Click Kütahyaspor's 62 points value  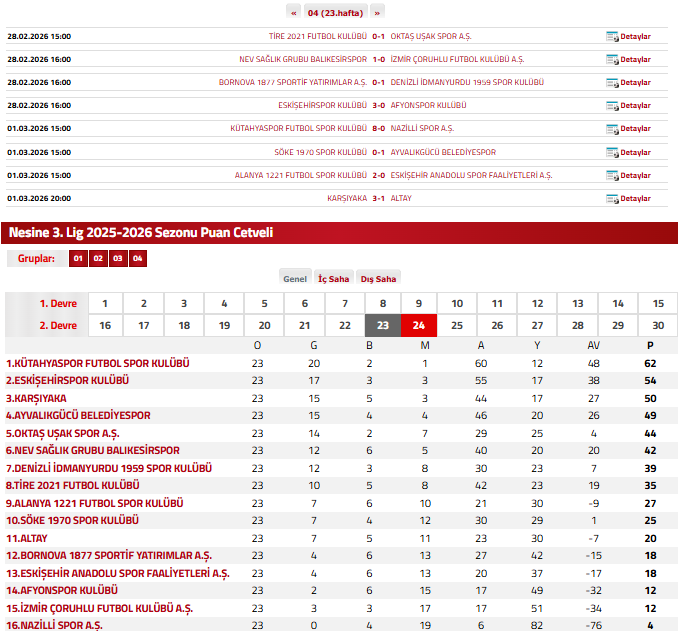tap(650, 363)
